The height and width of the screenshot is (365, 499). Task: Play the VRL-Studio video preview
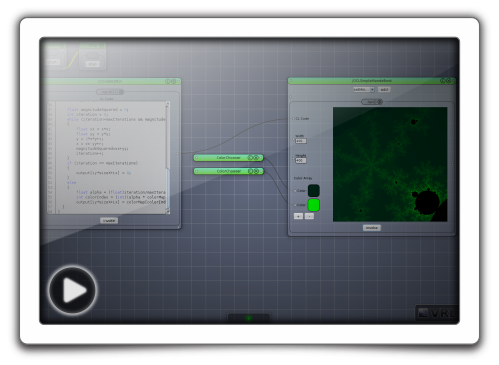(x=72, y=290)
